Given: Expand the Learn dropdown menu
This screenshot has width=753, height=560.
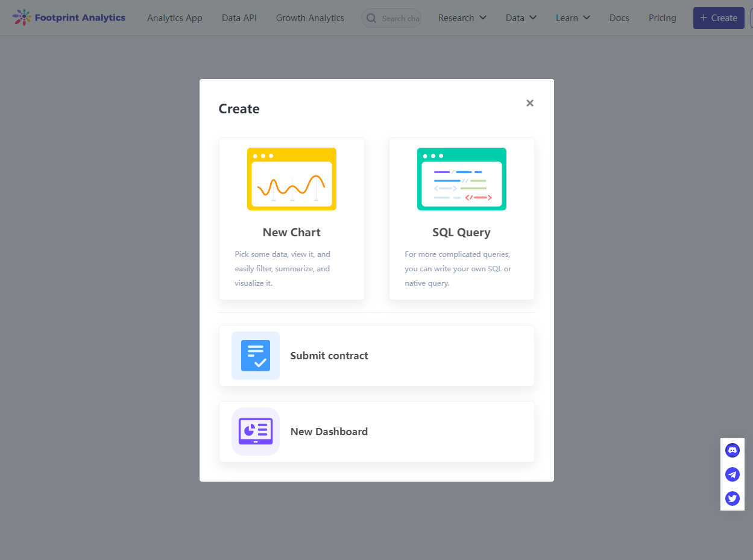Looking at the screenshot, I should click(x=573, y=18).
